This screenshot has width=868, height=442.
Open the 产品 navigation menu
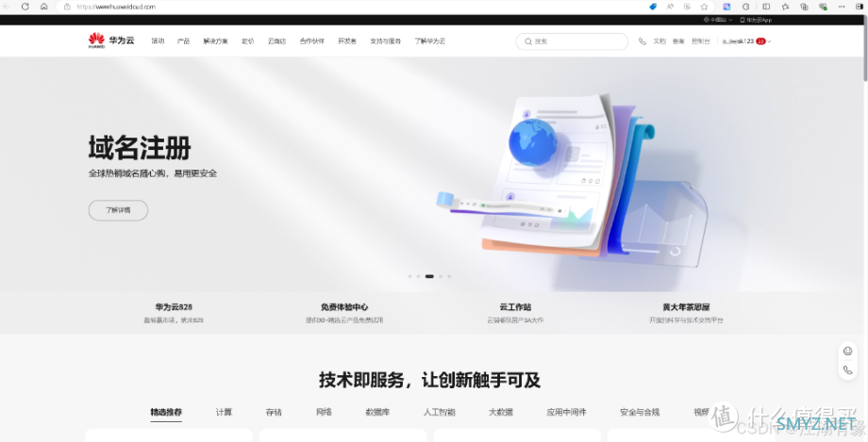click(183, 41)
